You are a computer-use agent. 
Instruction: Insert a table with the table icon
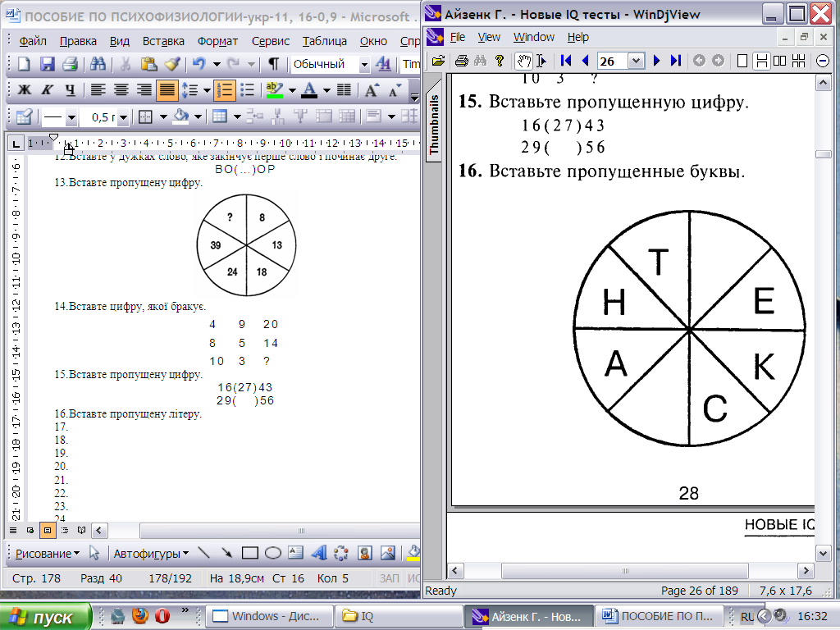point(220,116)
